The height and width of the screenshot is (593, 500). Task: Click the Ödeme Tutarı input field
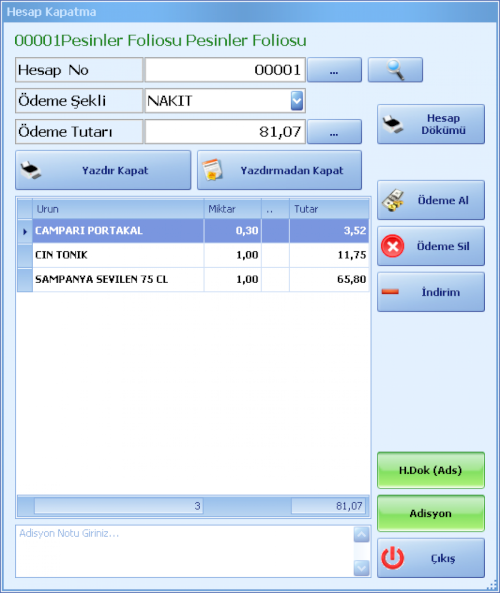(225, 132)
